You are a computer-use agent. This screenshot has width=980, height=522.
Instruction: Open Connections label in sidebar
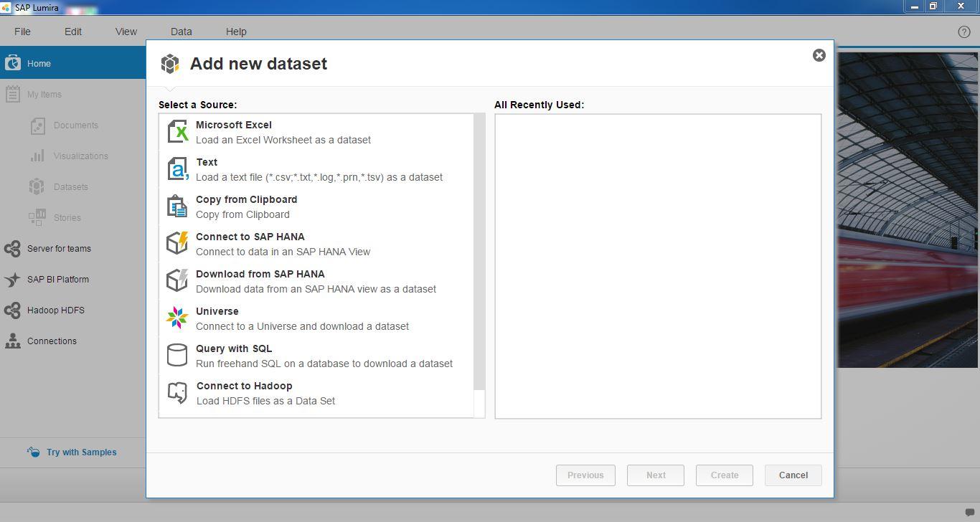52,341
